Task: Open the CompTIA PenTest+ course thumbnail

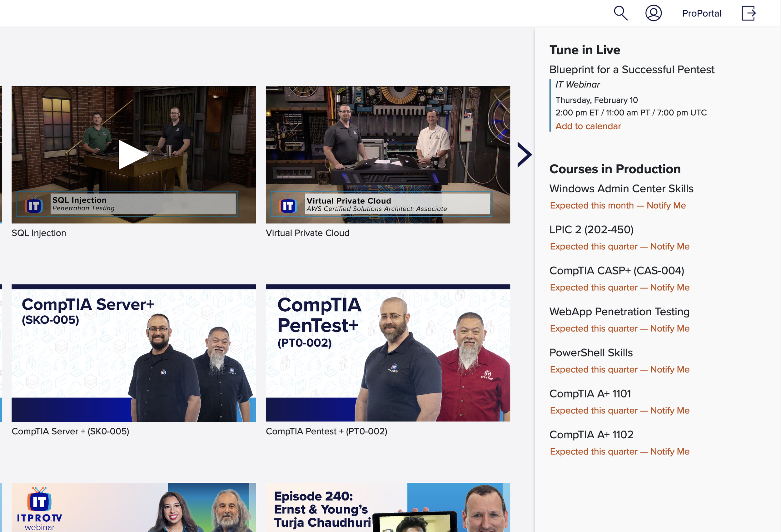Action: [388, 353]
